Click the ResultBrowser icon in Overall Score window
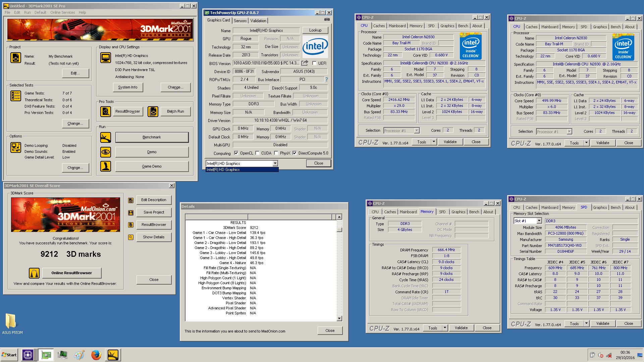The height and width of the screenshot is (362, 644). click(131, 225)
